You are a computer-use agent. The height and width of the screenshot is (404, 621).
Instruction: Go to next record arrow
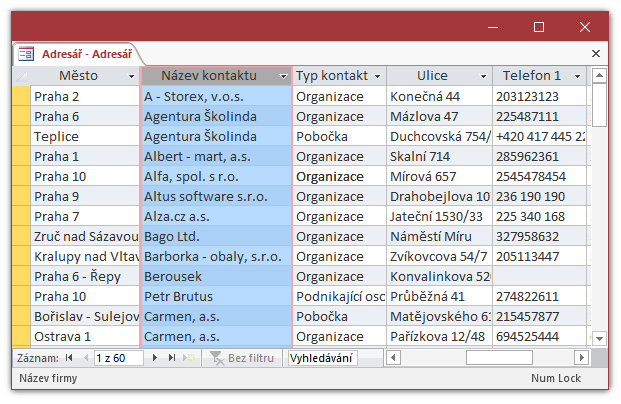pos(155,358)
